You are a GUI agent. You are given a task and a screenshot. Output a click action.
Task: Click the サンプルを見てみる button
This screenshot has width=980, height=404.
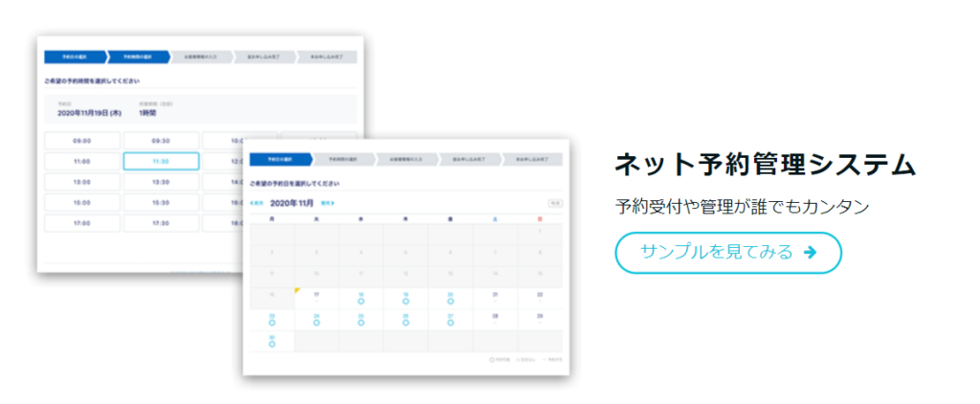(x=727, y=253)
